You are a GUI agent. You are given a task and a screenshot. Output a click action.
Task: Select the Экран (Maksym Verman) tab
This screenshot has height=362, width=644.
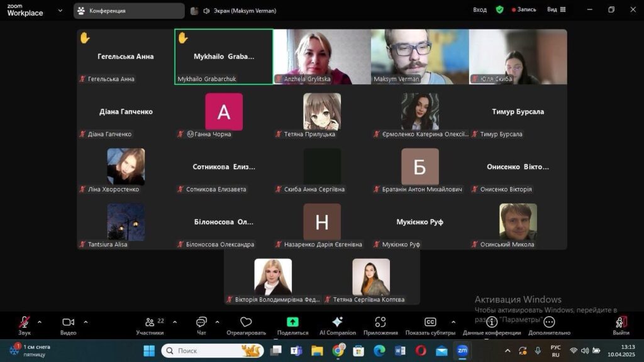tap(239, 11)
